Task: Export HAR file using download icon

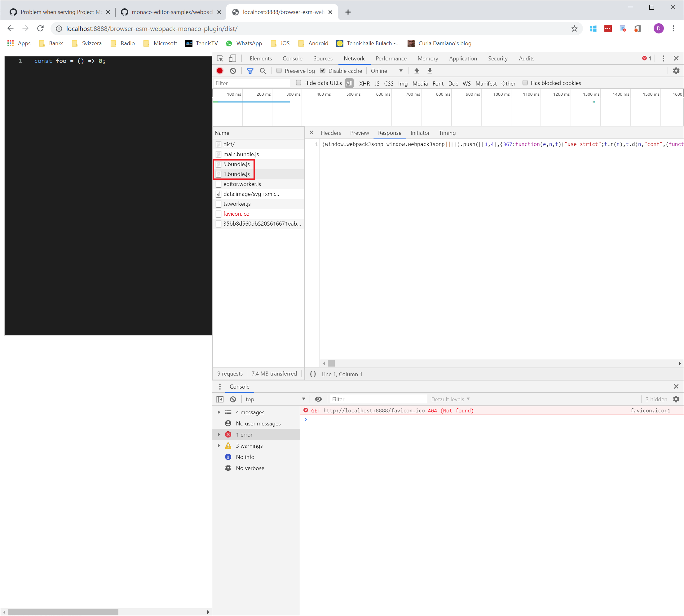Action: [430, 71]
